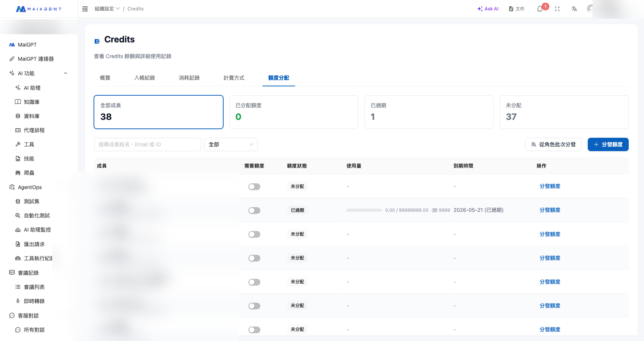Click the usage progress bar of expired row
644x341 pixels.
[x=364, y=210]
